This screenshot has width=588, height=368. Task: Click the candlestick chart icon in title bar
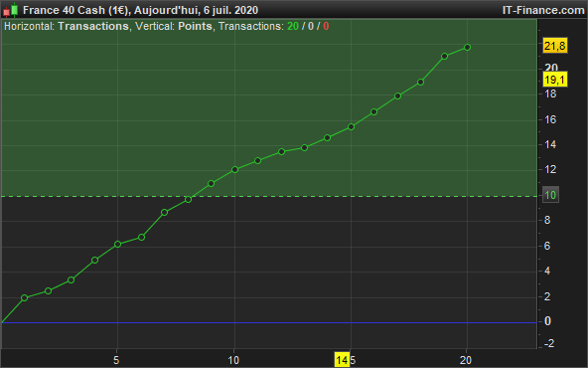11,10
